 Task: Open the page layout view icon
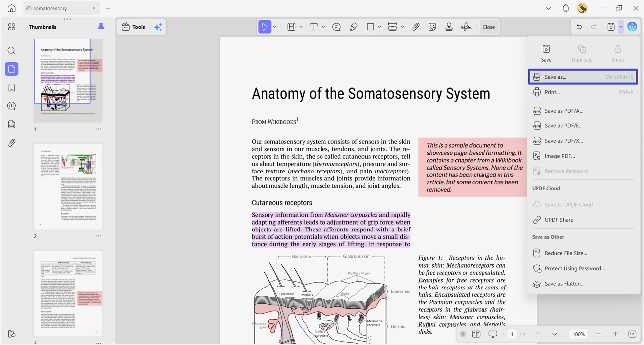tap(476, 334)
